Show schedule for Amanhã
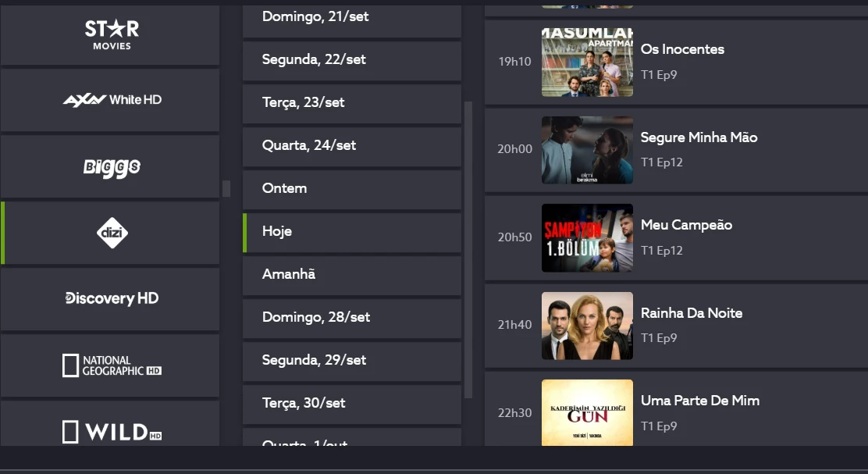This screenshot has width=868, height=474. click(x=352, y=275)
